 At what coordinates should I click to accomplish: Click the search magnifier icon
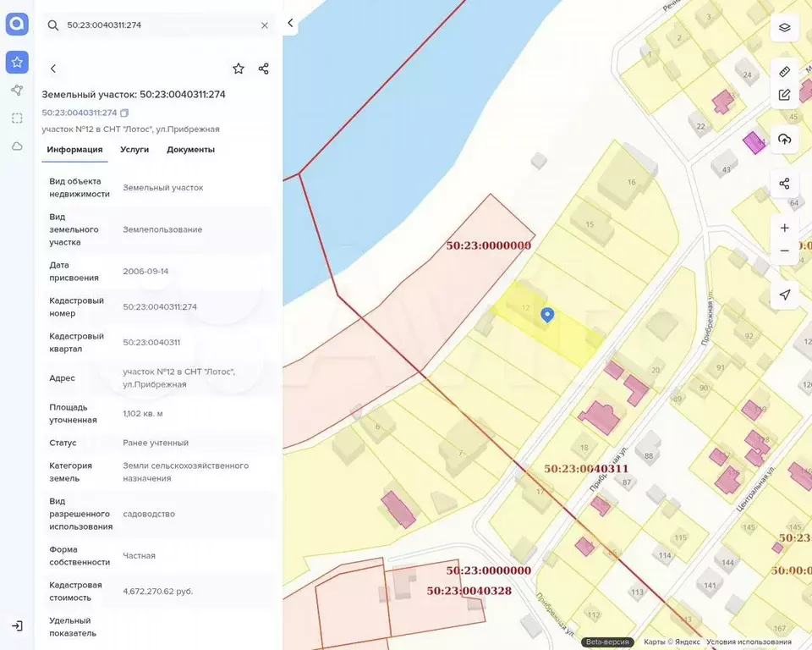pyautogui.click(x=52, y=25)
